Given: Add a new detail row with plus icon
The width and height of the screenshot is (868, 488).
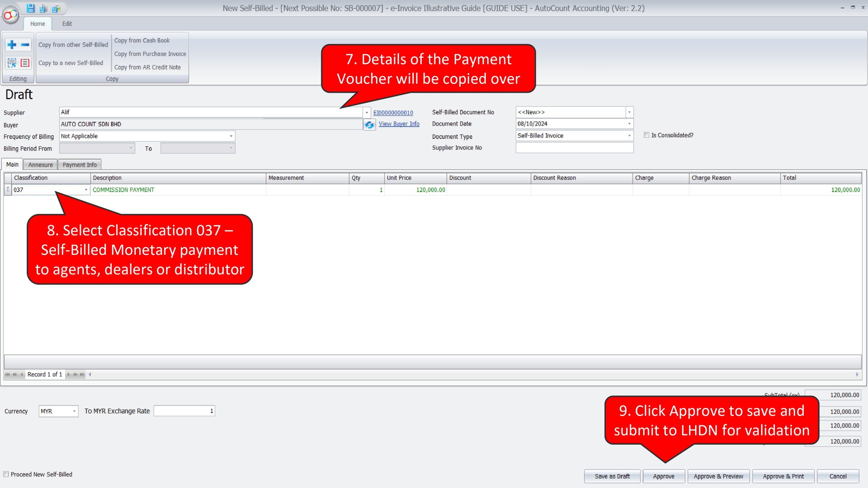Looking at the screenshot, I should (12, 44).
